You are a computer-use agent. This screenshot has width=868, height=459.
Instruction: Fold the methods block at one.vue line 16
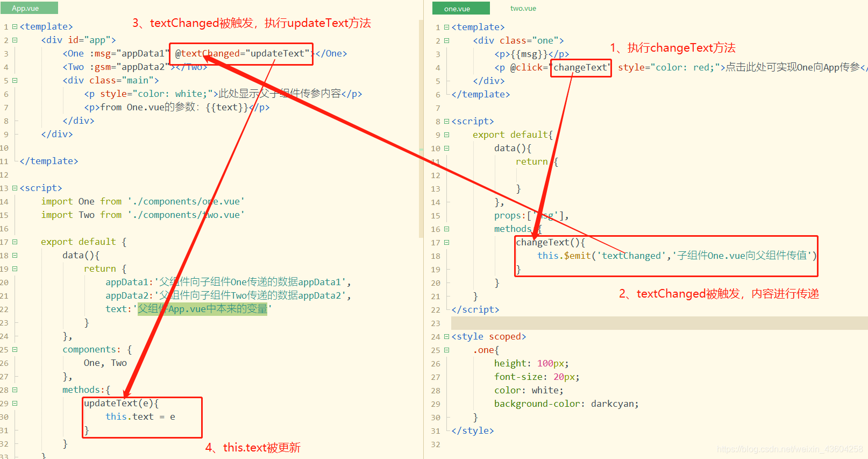click(x=446, y=229)
